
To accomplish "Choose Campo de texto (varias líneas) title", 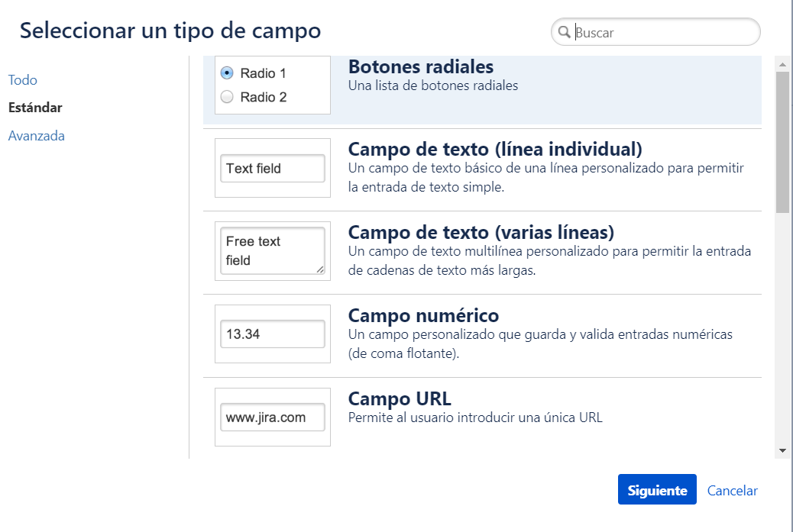I will click(481, 231).
